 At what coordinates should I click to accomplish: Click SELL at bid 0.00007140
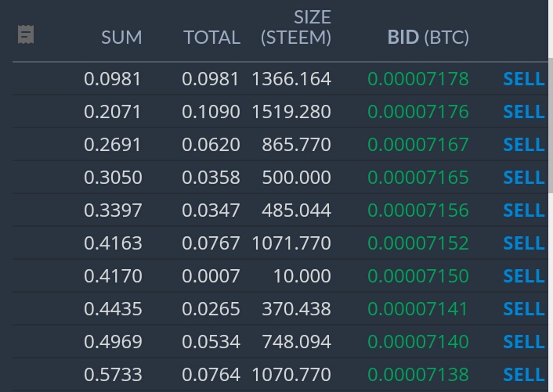click(524, 342)
